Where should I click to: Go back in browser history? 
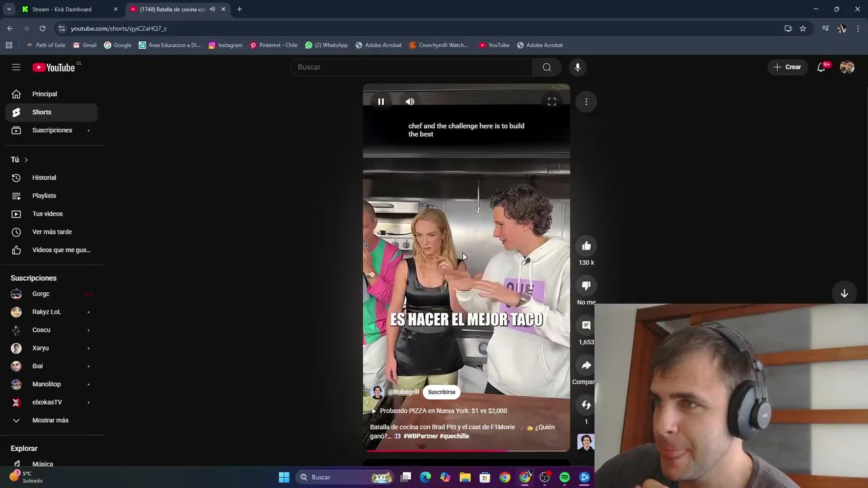click(x=9, y=28)
